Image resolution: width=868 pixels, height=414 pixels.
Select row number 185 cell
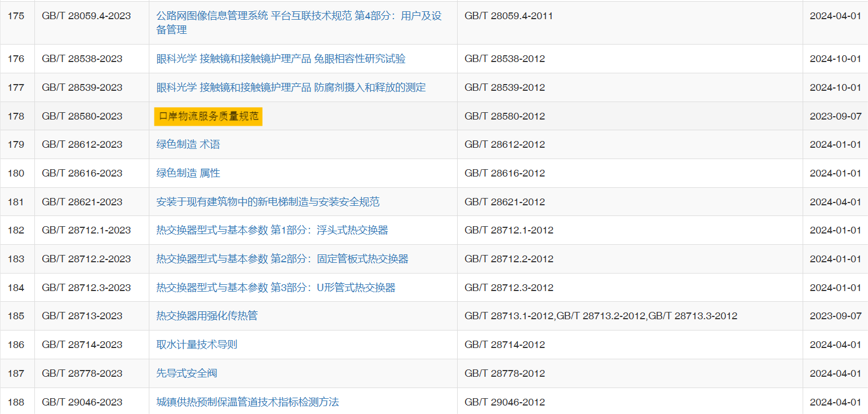(16, 316)
